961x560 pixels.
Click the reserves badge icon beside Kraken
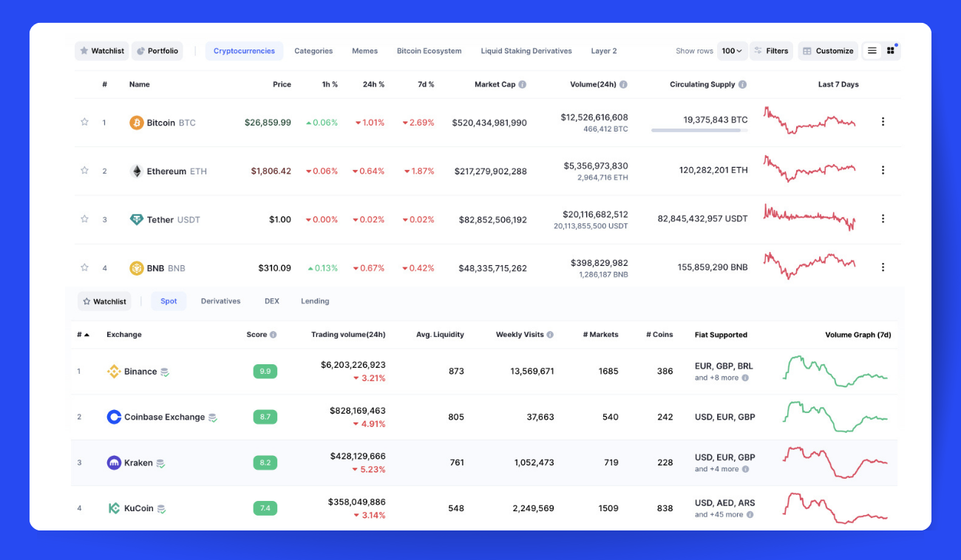(160, 464)
